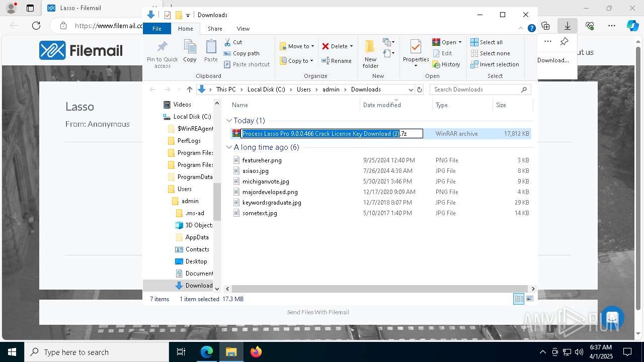The height and width of the screenshot is (362, 644).
Task: Select Lasso - Filemail browser tab
Action: coord(80,8)
